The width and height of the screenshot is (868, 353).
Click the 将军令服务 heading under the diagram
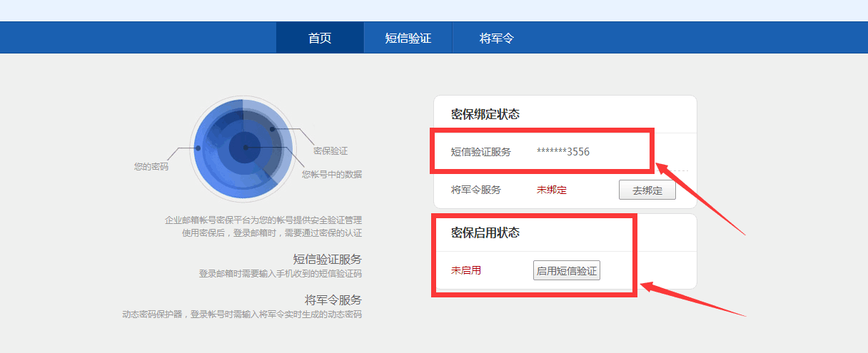pyautogui.click(x=333, y=300)
